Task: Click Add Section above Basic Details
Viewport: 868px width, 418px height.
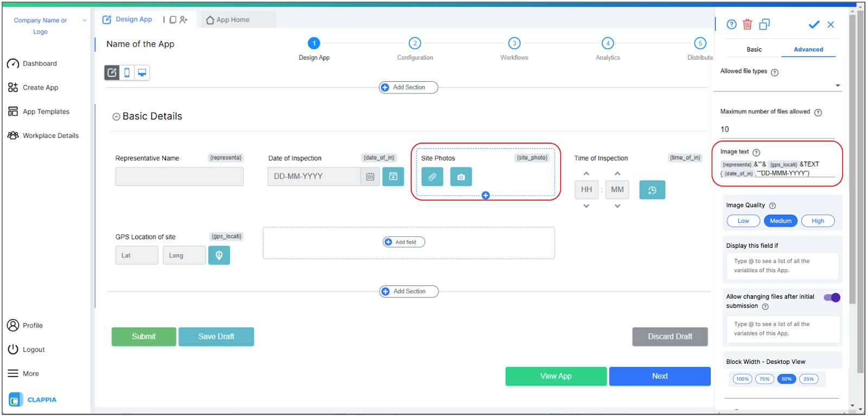Action: (x=409, y=87)
